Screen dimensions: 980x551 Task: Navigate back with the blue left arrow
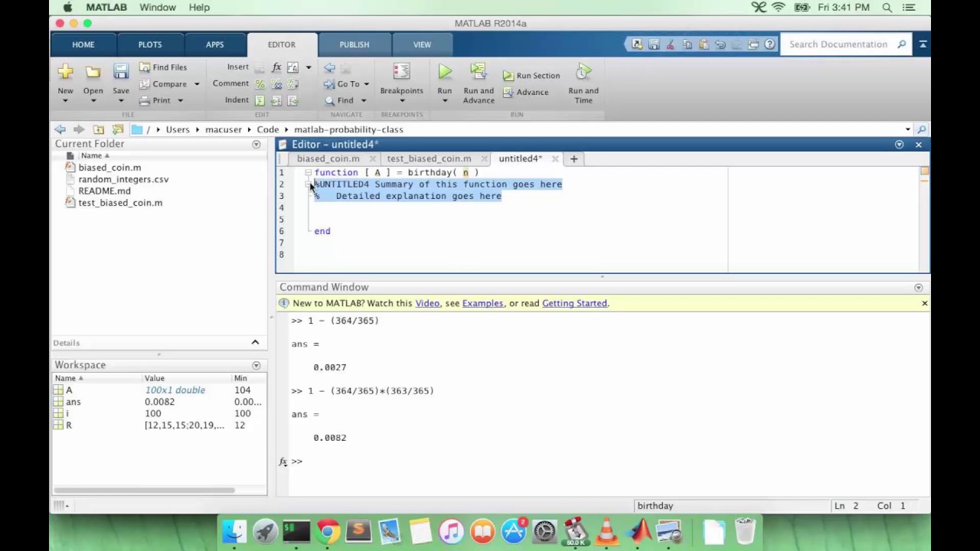click(x=329, y=68)
